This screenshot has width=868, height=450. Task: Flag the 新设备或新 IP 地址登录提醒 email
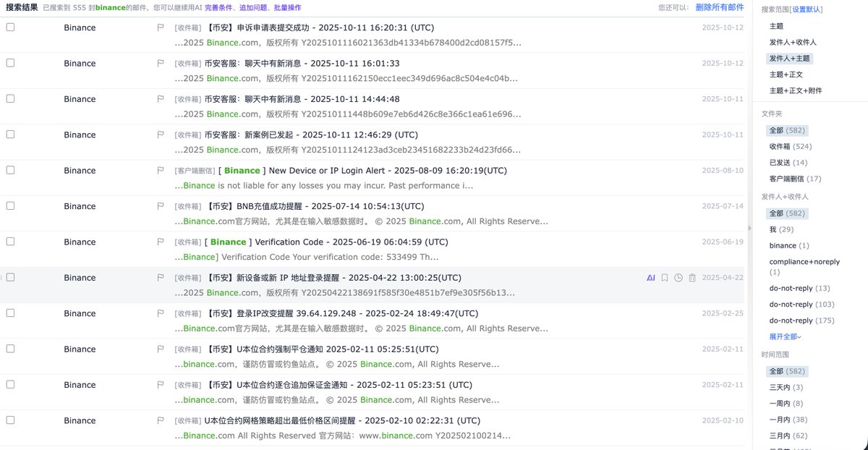tap(161, 278)
